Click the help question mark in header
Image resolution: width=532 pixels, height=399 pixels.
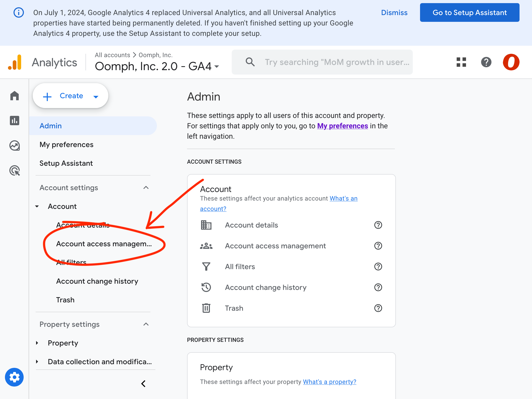click(x=486, y=62)
